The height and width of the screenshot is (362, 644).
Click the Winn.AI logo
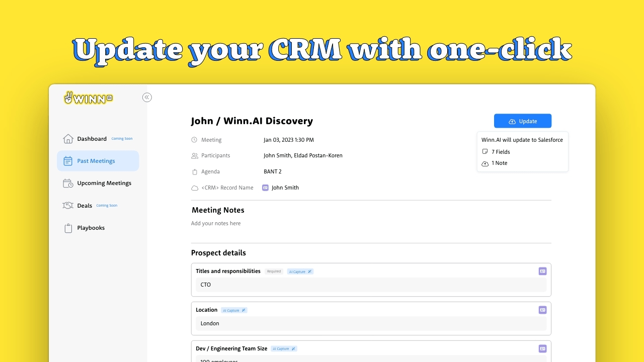click(x=89, y=98)
